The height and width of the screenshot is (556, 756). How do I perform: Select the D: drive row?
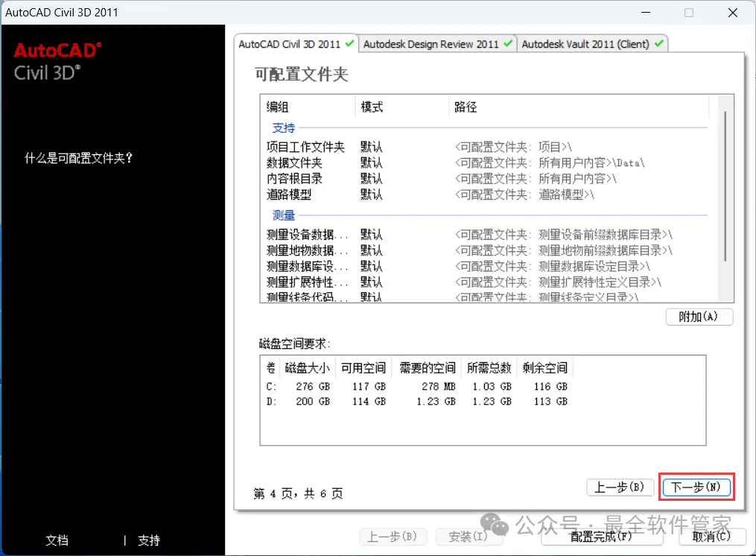pos(417,402)
